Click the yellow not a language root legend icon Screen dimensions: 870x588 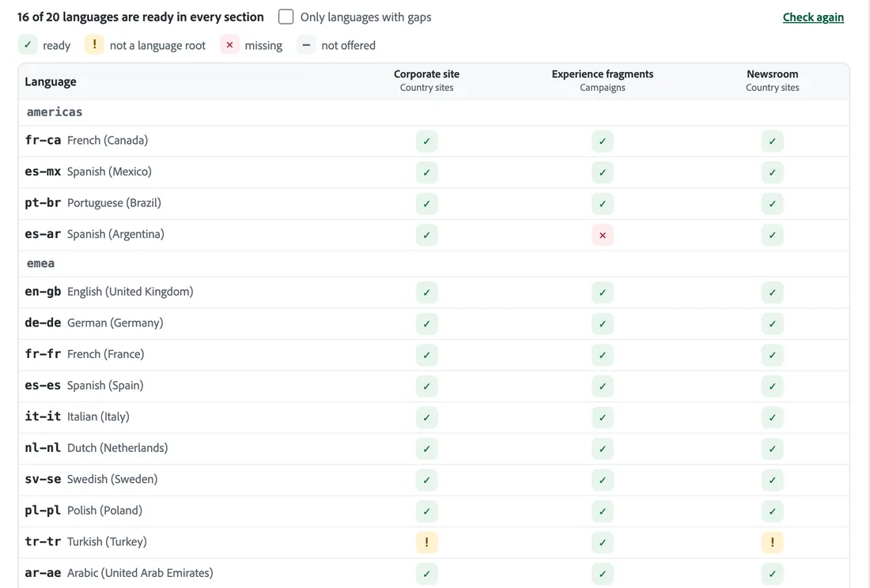[x=94, y=45]
